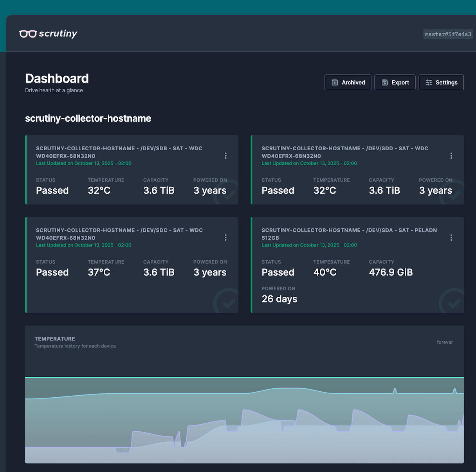The image size is (476, 472).
Task: Open dashboard Settings sliders button
Action: tap(441, 83)
